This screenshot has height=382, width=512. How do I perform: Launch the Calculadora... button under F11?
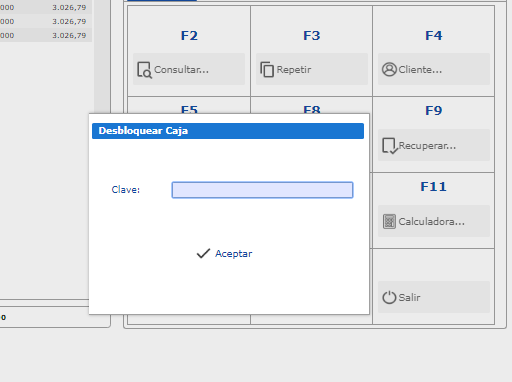tap(434, 221)
